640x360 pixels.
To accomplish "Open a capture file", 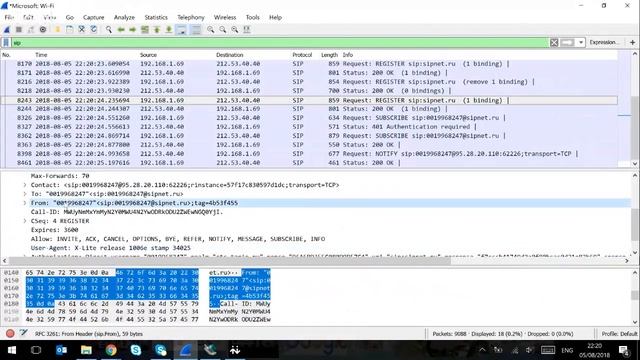I will point(58,29).
